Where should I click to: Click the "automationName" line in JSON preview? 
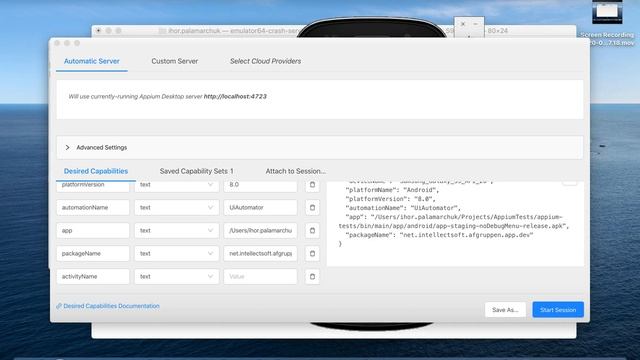pyautogui.click(x=403, y=208)
